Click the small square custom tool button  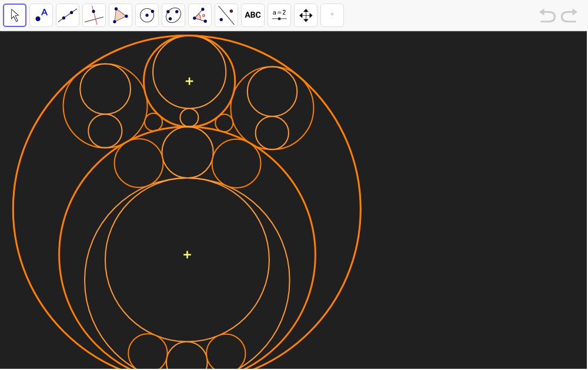pos(332,15)
